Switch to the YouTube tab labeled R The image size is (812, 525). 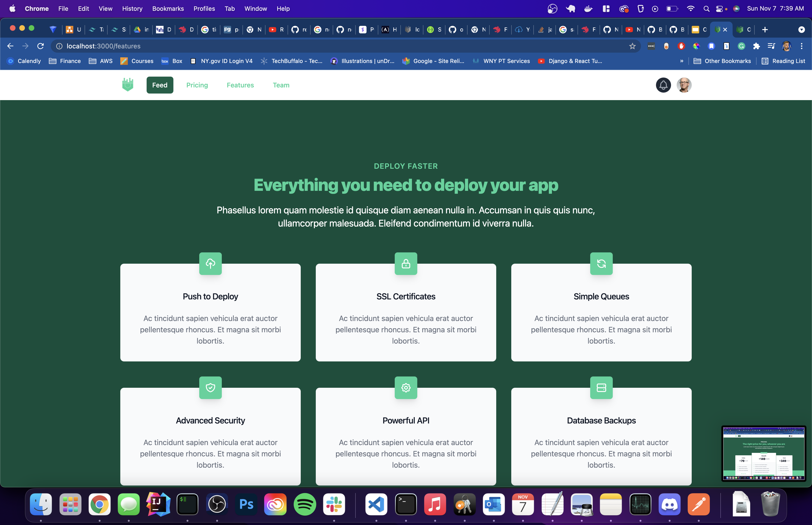click(276, 30)
